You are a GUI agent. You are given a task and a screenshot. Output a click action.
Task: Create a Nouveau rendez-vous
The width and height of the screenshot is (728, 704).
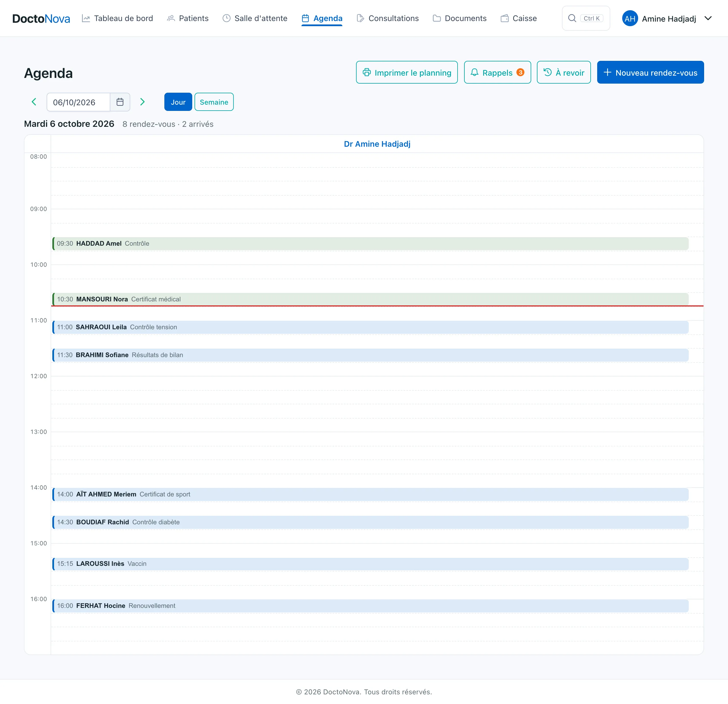tap(650, 73)
